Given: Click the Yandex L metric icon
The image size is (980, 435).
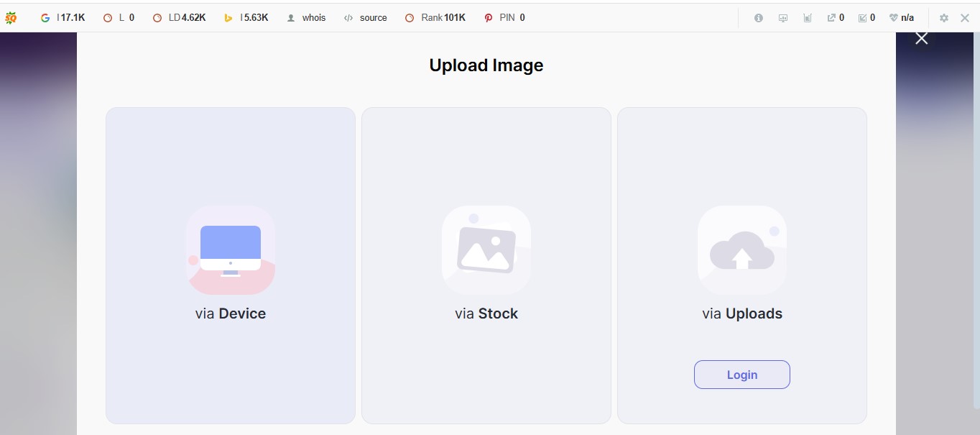Looking at the screenshot, I should 106,17.
